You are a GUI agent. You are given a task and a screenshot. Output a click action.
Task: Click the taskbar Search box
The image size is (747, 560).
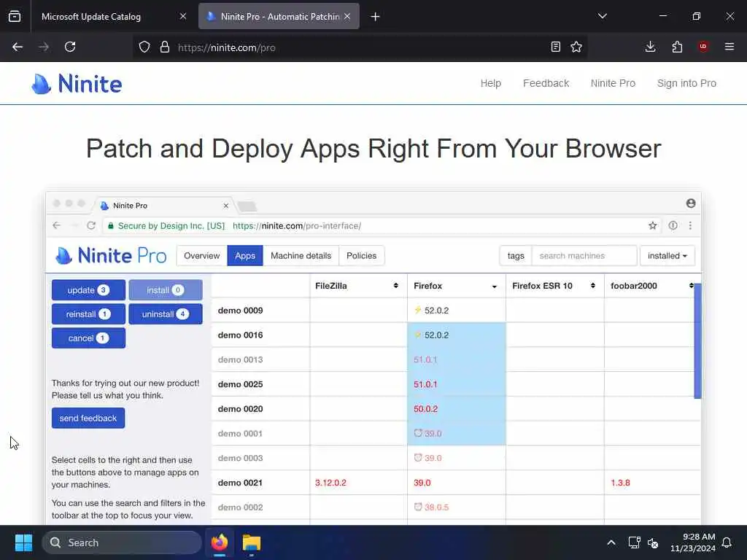point(122,542)
